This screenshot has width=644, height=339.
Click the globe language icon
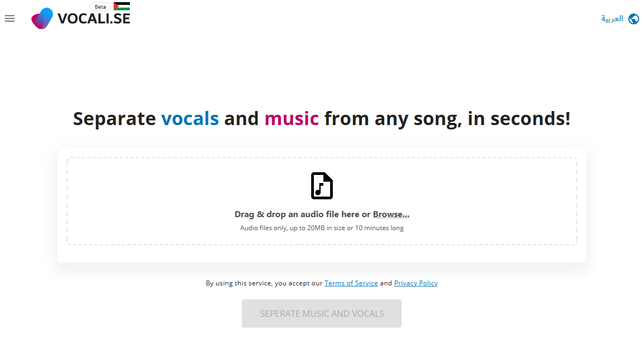634,19
